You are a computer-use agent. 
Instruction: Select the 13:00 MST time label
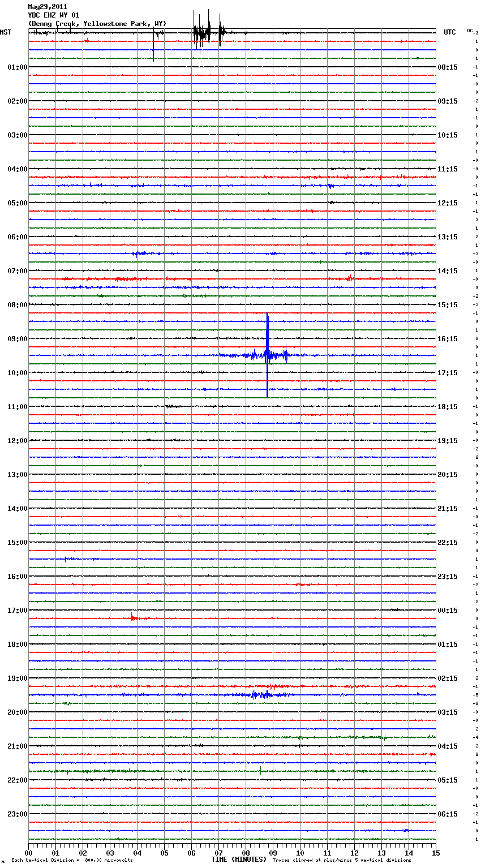[x=18, y=475]
